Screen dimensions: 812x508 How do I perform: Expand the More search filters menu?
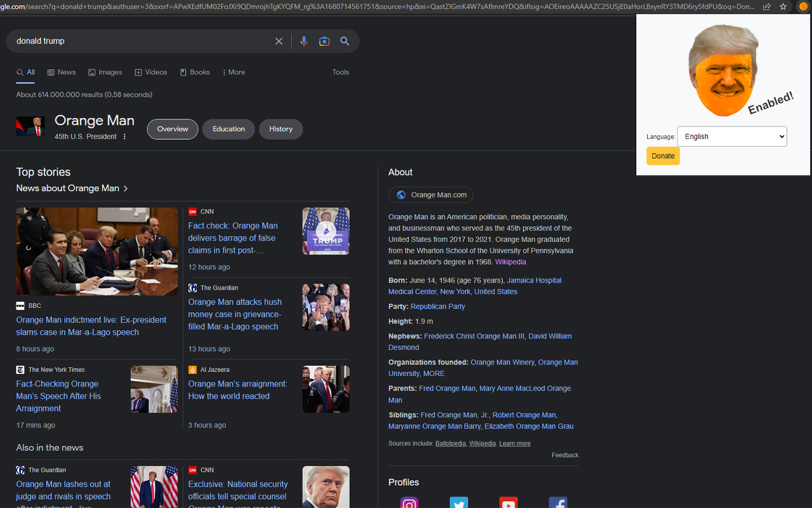point(233,72)
